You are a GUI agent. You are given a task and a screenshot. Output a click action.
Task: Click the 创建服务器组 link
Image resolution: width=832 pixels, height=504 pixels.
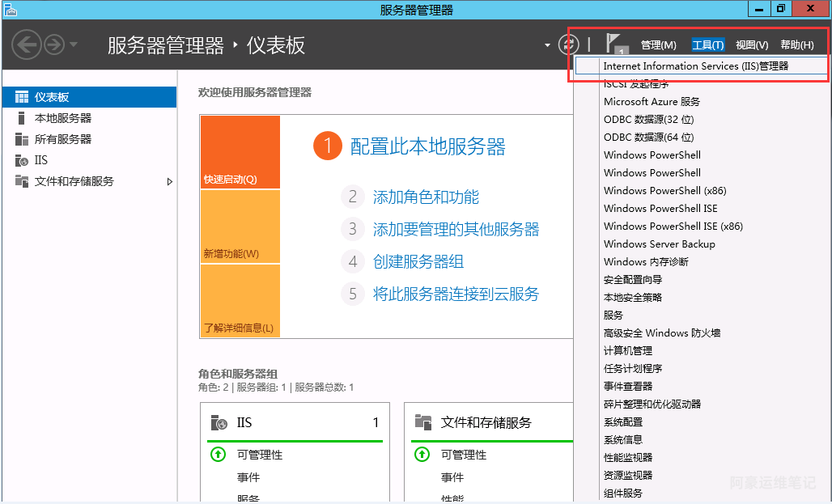(418, 262)
